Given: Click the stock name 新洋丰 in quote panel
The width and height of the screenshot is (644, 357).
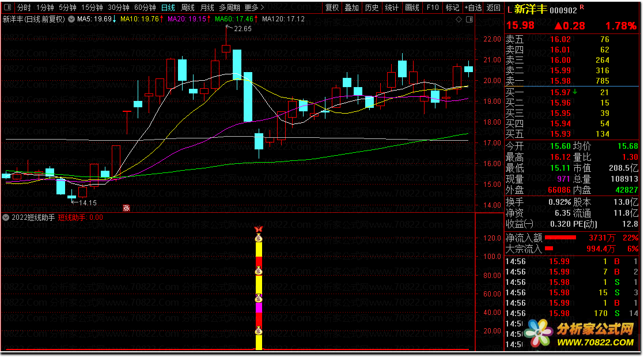Looking at the screenshot, I should tap(531, 9).
